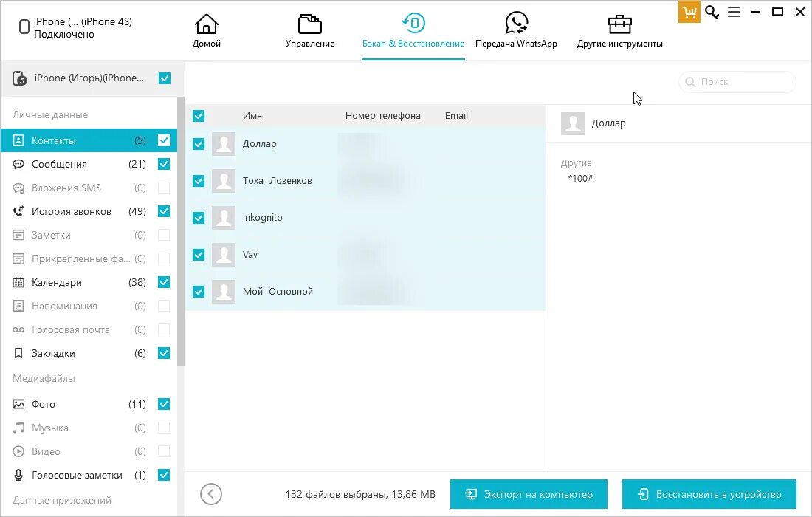Viewport: 812px width, 517px height.
Task: Toggle the Календари checkbox
Action: tap(164, 282)
